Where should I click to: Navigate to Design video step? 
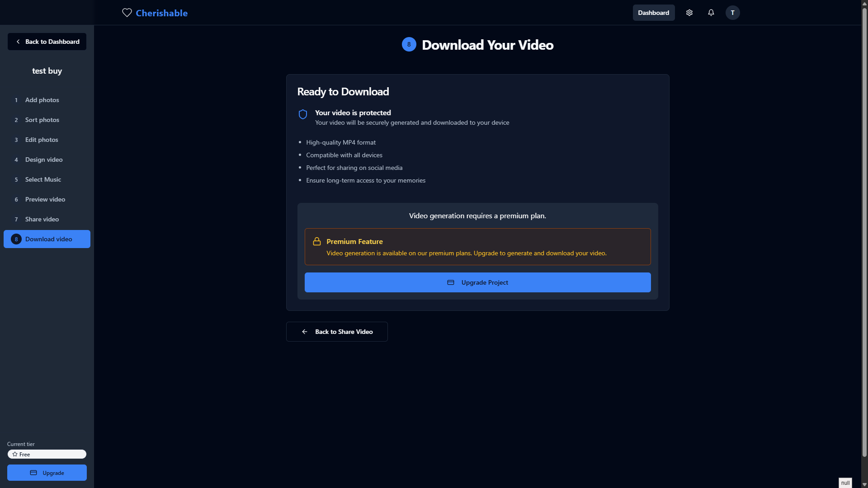coord(44,160)
